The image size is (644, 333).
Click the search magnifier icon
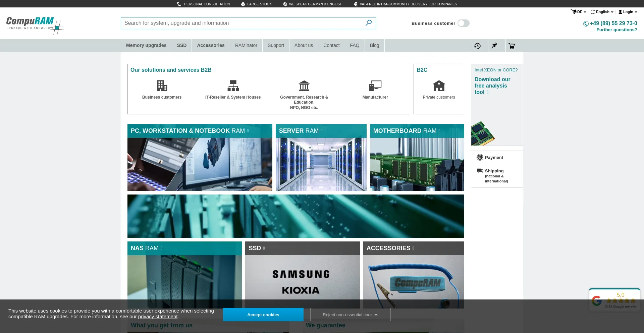(x=369, y=23)
